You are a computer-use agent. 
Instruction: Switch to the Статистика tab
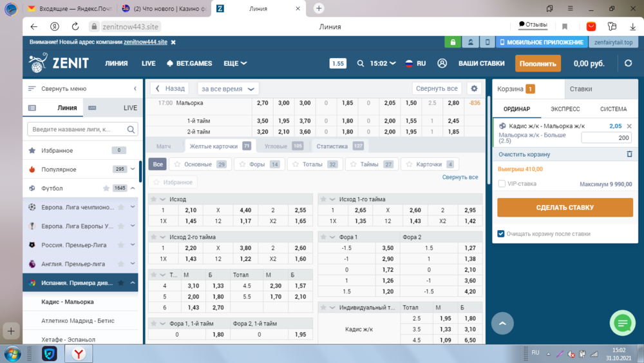click(339, 146)
